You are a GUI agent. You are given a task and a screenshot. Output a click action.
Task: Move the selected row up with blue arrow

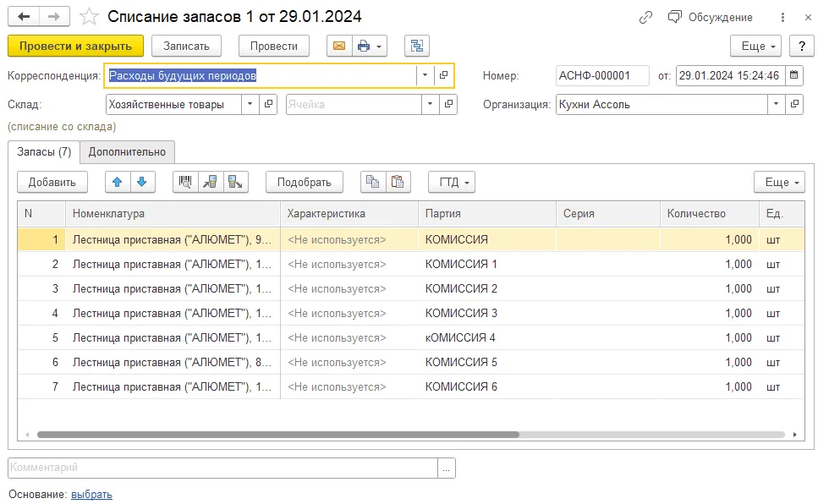pos(118,182)
